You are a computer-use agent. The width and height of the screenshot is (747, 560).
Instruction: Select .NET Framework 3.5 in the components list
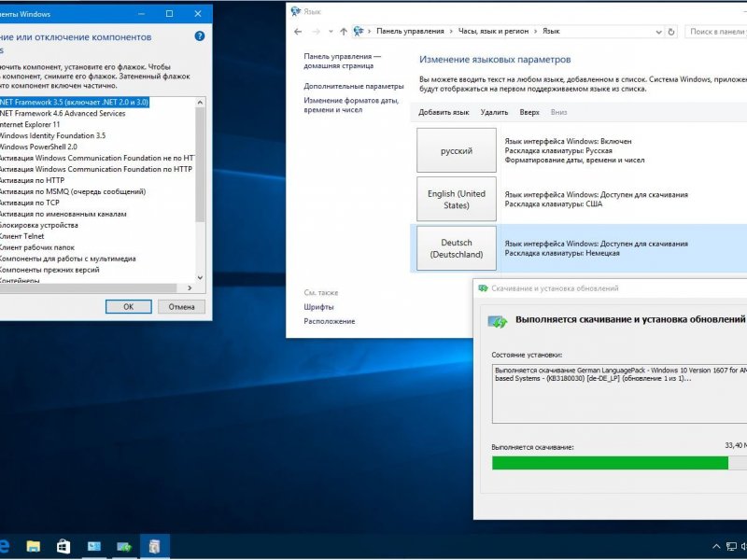(x=75, y=102)
